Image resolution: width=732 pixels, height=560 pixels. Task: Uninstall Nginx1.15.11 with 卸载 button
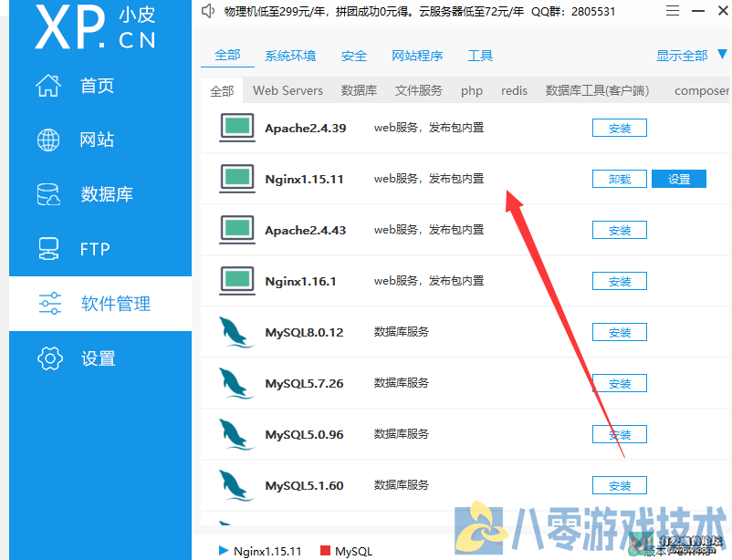[x=619, y=180]
